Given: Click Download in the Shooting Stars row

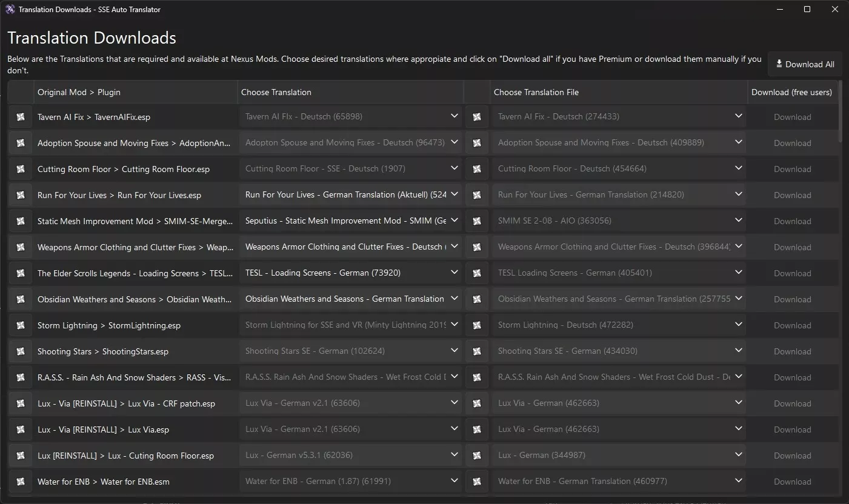Looking at the screenshot, I should click(792, 351).
